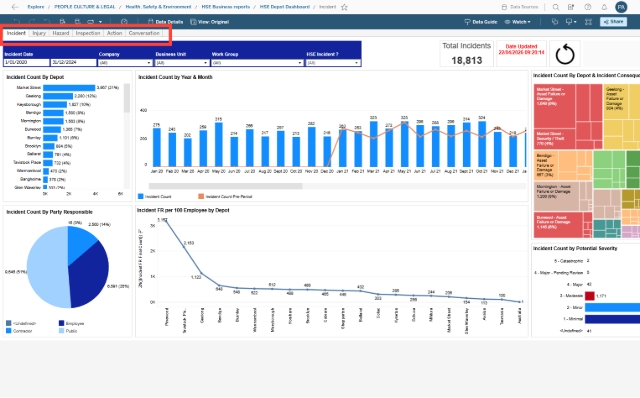The image size is (640, 398).
Task: Open HSE Depot Dashboard breadcrumb
Action: pyautogui.click(x=284, y=7)
